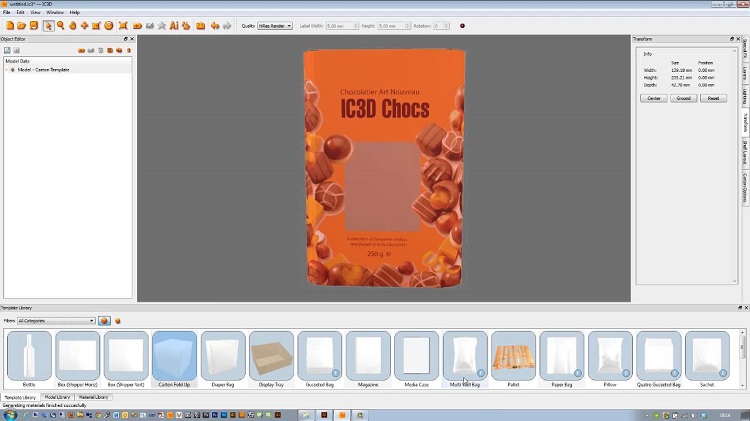This screenshot has width=750, height=421.
Task: Open the Window menu
Action: tap(55, 12)
